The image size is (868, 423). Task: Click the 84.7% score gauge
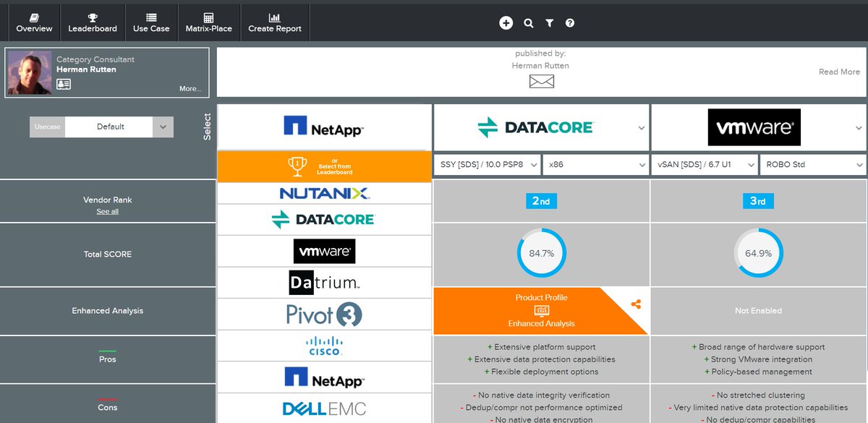pyautogui.click(x=541, y=254)
